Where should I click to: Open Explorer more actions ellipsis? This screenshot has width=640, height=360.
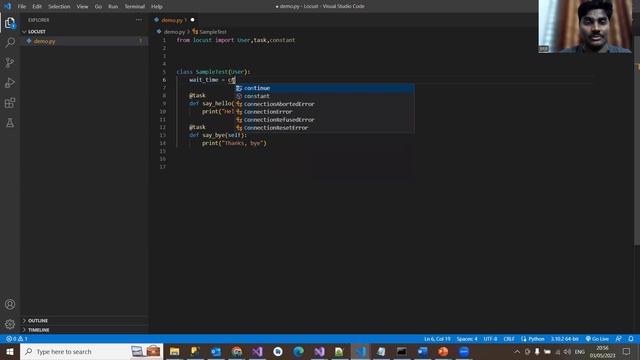click(x=139, y=20)
